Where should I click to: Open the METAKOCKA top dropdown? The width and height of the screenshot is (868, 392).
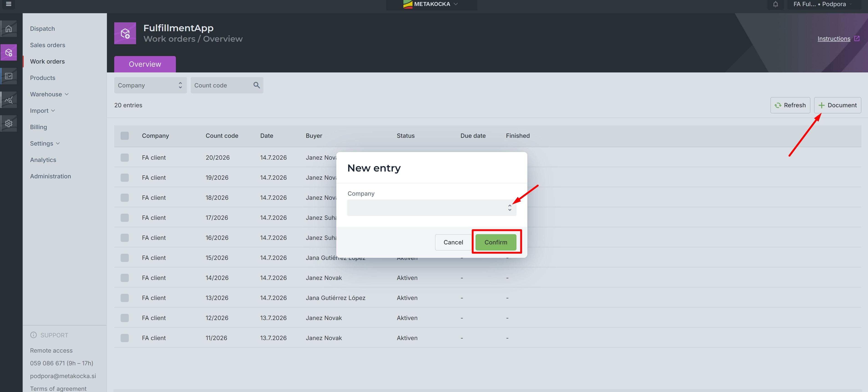pos(432,4)
